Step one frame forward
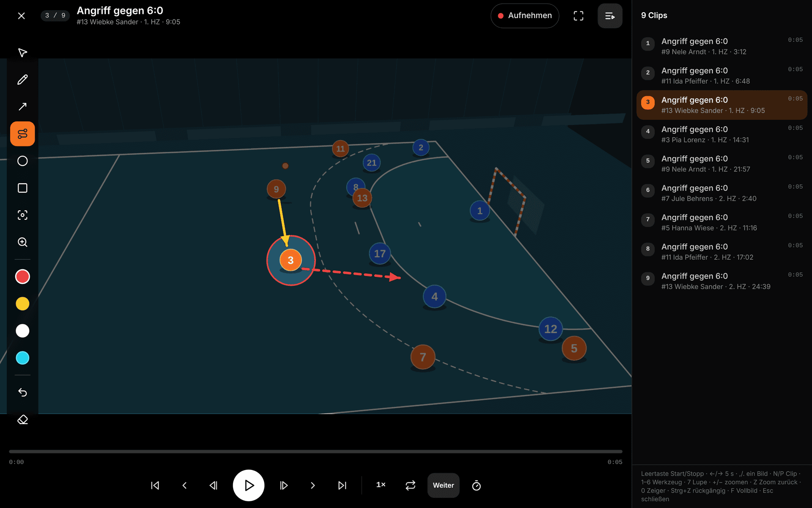 pos(284,486)
